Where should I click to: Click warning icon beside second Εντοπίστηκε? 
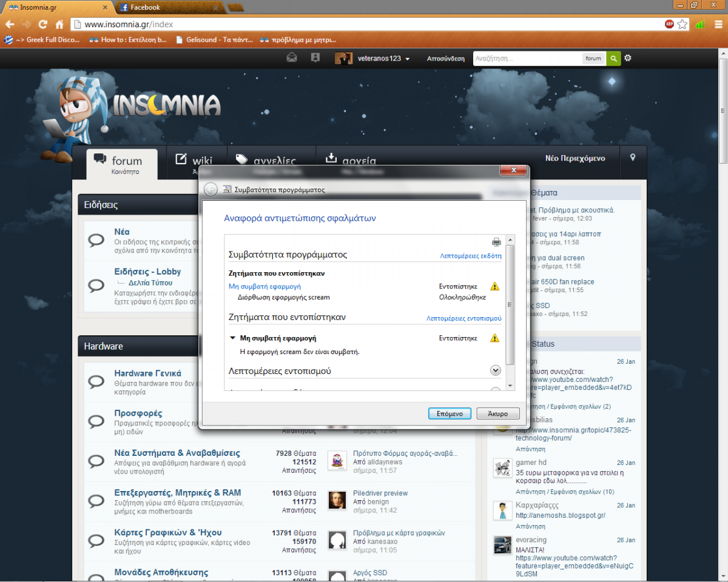tap(494, 338)
